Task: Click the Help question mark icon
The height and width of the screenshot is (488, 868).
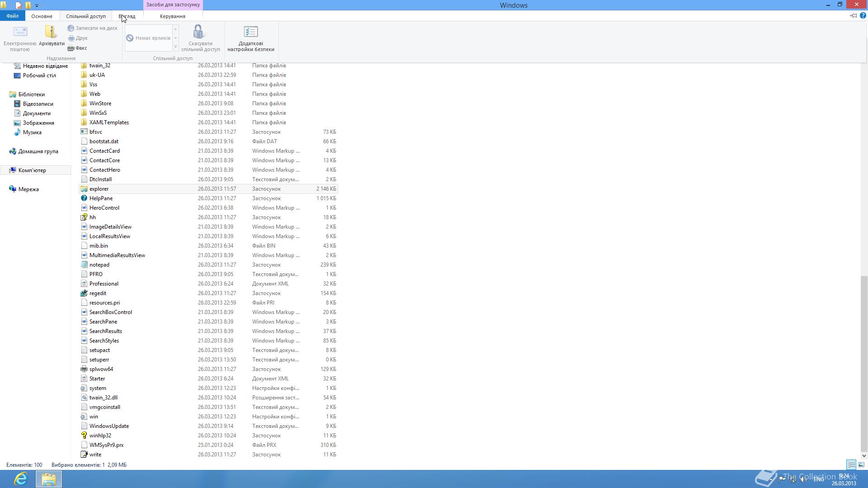Action: [863, 15]
